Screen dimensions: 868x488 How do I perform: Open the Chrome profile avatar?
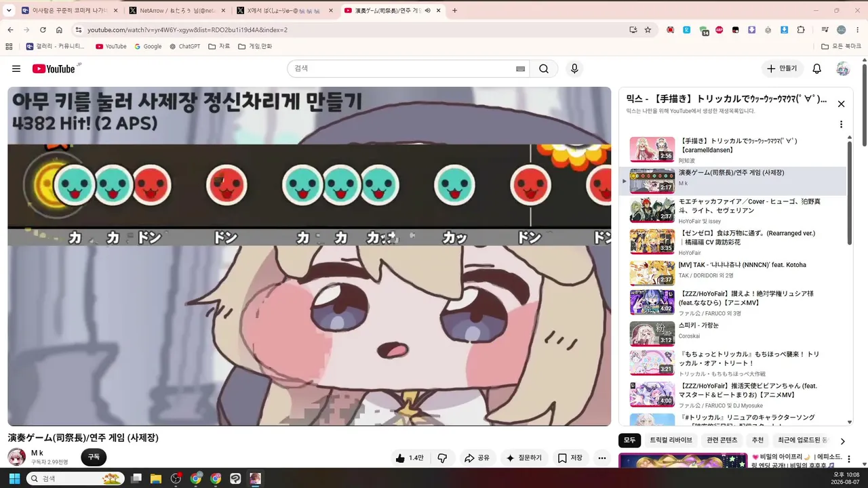842,30
